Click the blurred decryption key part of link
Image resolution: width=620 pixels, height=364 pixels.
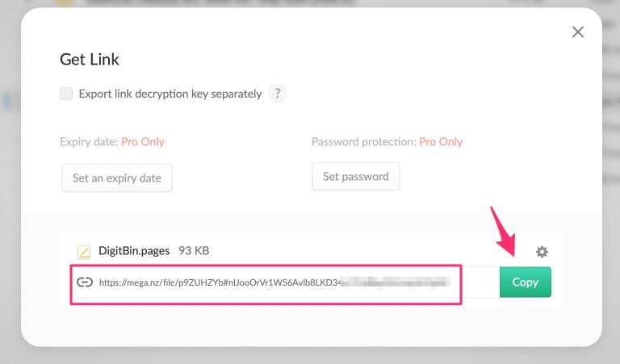point(396,282)
